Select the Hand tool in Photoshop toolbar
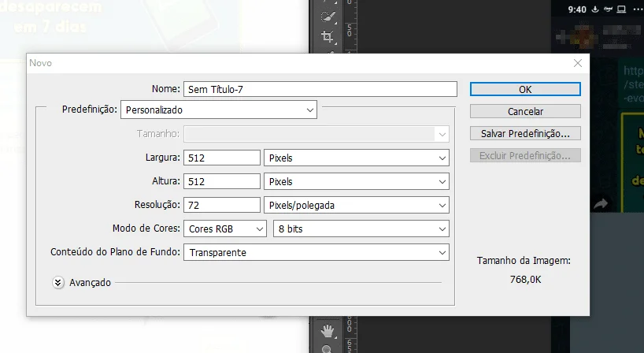 pyautogui.click(x=328, y=331)
